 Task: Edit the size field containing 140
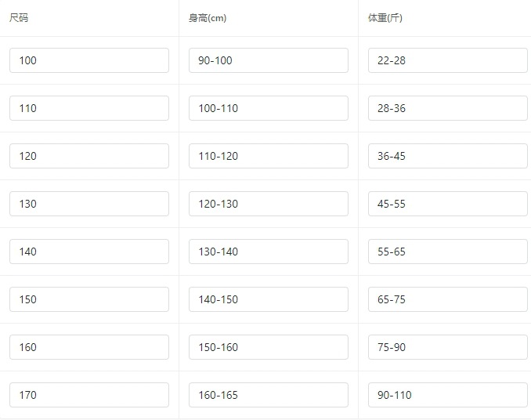coord(89,252)
